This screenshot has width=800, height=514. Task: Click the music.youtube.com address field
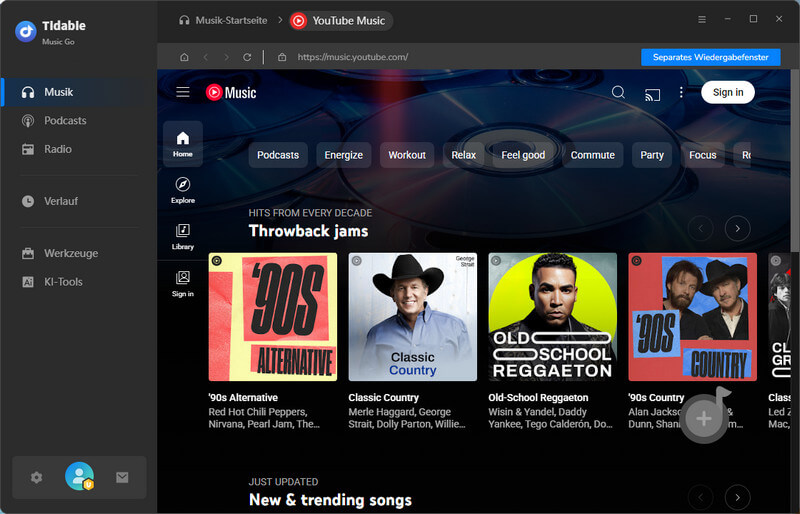coord(353,57)
